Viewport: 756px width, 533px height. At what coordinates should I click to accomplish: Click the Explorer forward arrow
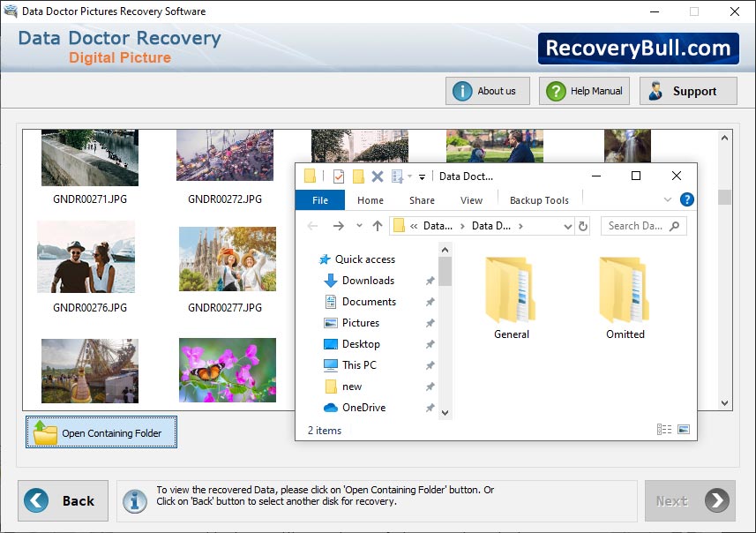tap(339, 226)
